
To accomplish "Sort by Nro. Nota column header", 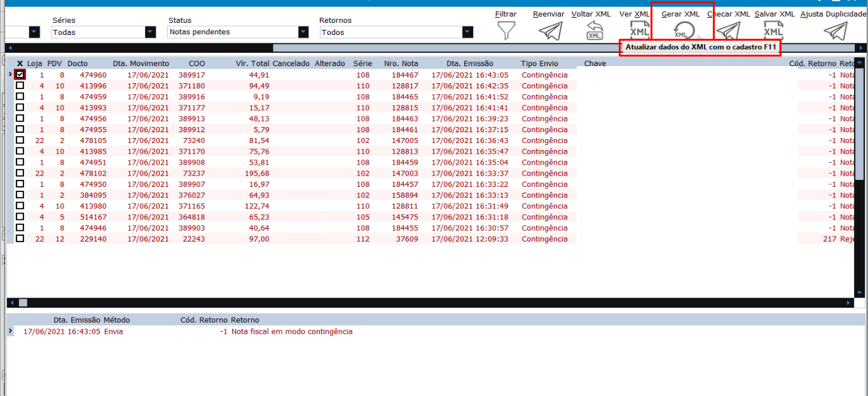I will click(401, 64).
